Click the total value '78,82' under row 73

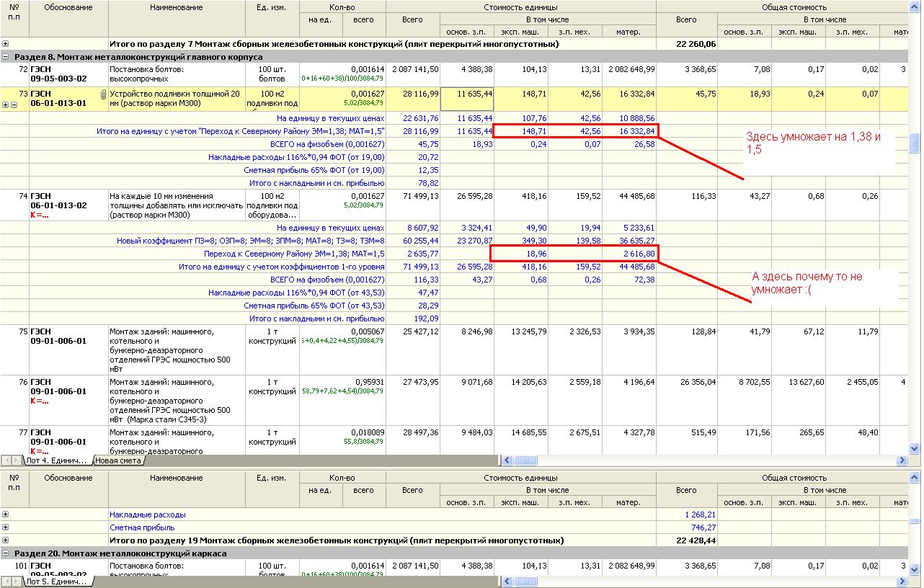click(x=428, y=183)
